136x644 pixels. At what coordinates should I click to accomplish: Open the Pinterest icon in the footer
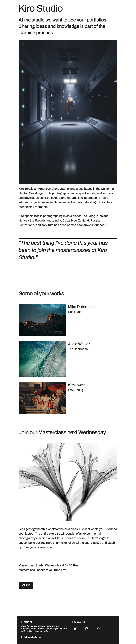pyautogui.click(x=99, y=628)
